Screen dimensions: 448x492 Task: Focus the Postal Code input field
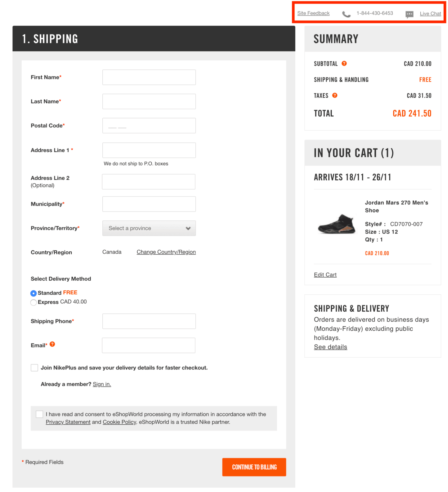(x=149, y=126)
